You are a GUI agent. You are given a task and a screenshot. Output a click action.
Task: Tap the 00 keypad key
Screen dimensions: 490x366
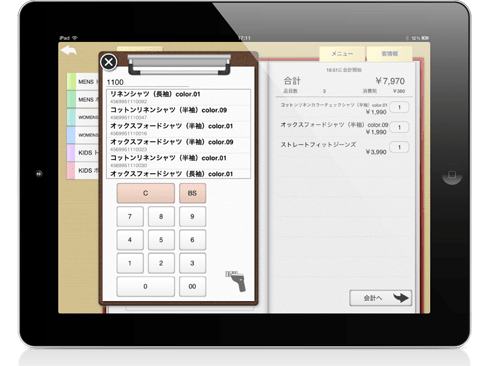[x=192, y=287]
